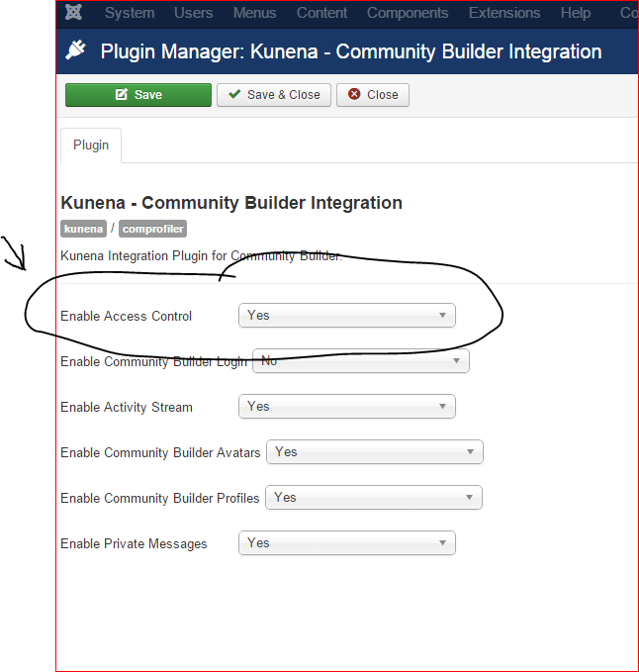Open Enable Community Builder Login dropdown

(361, 361)
